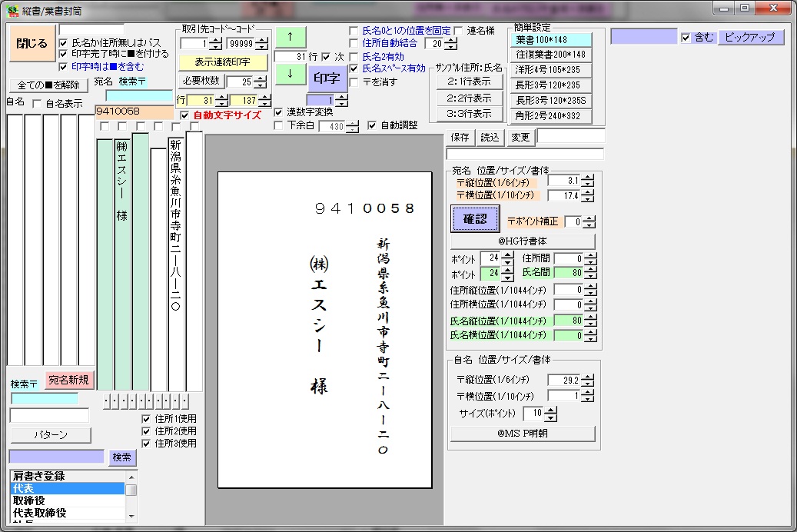Screen dimensions: 797x532
Task: Click the 宛名新規 button
Action: (68, 380)
